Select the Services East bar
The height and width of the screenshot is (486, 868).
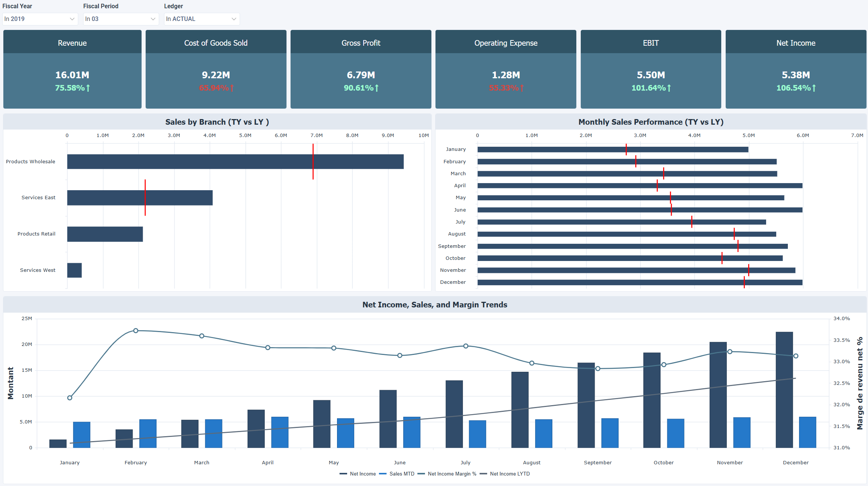pyautogui.click(x=139, y=197)
